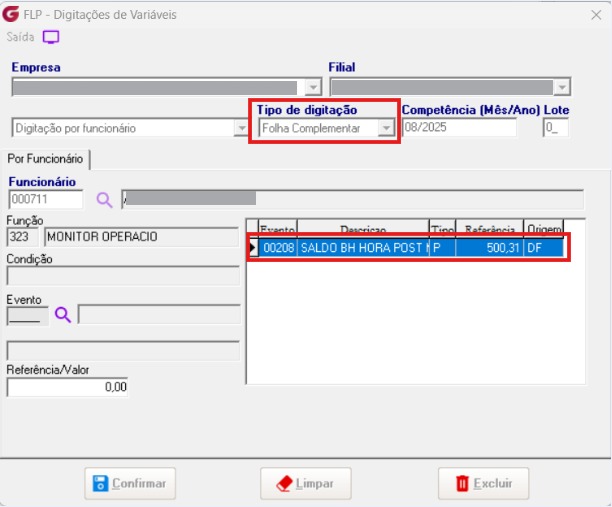Click the Competência field showing 08/2025

click(459, 128)
